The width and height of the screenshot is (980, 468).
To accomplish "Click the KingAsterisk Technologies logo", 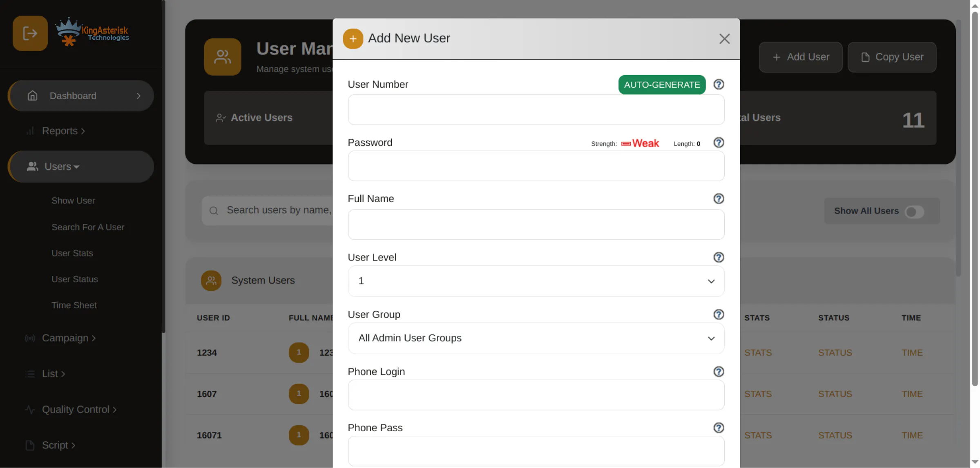I will [x=92, y=32].
